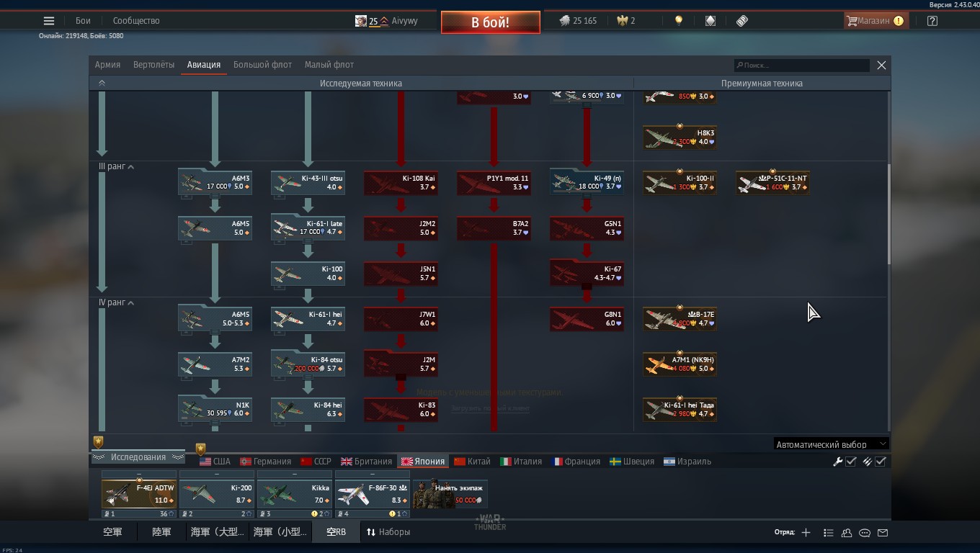This screenshot has width=980, height=553.
Task: Select the F-4EJ ADTW crew slot
Action: 139,495
